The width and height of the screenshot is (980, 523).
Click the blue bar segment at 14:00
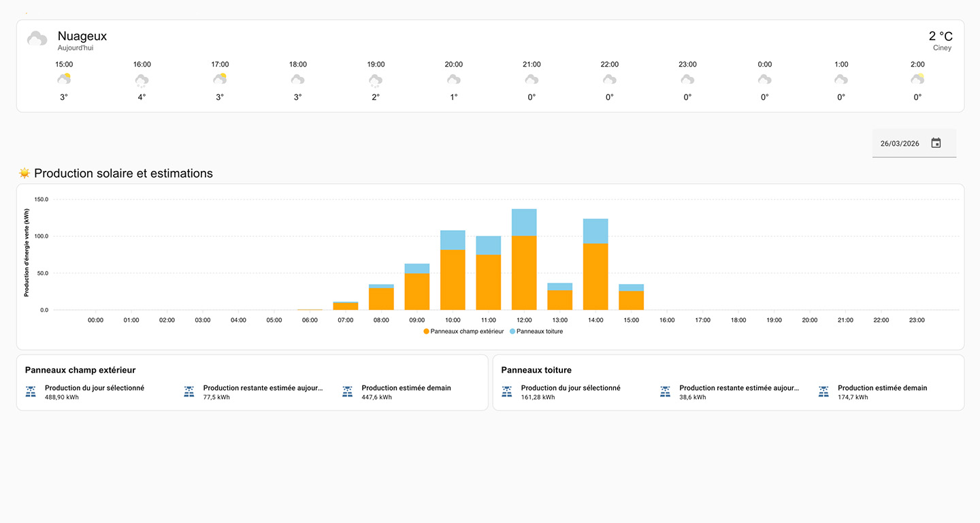(595, 231)
